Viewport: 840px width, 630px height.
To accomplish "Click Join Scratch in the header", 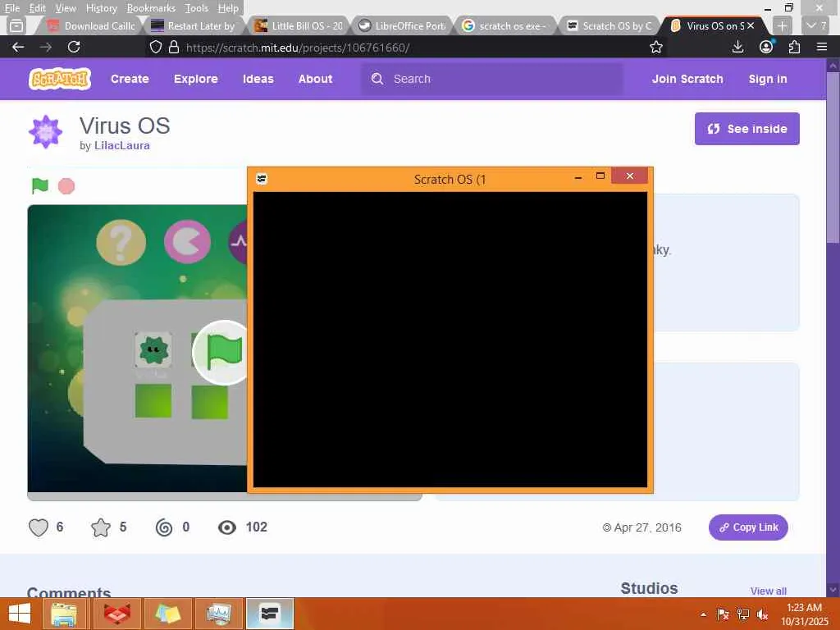I will [687, 79].
